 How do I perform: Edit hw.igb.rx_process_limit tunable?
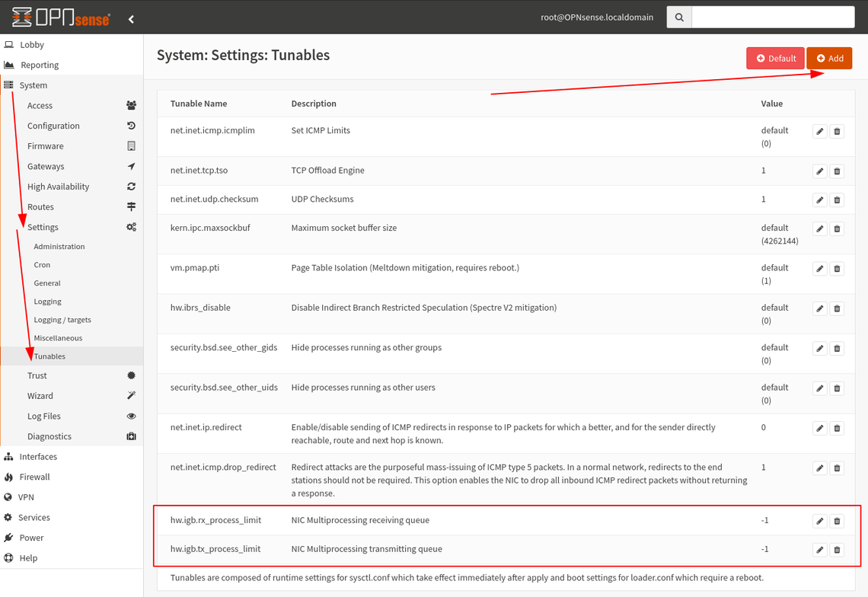click(x=820, y=521)
